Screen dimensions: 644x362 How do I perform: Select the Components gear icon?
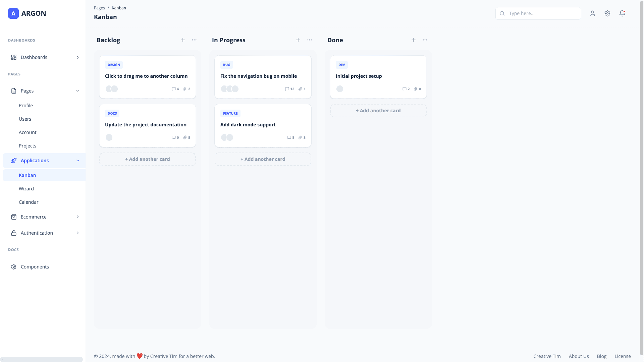(x=14, y=266)
